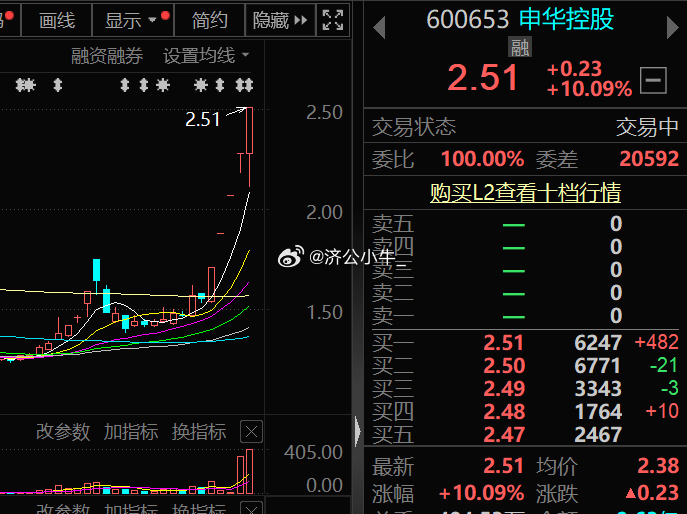Switch to 简约 simple view

click(209, 20)
